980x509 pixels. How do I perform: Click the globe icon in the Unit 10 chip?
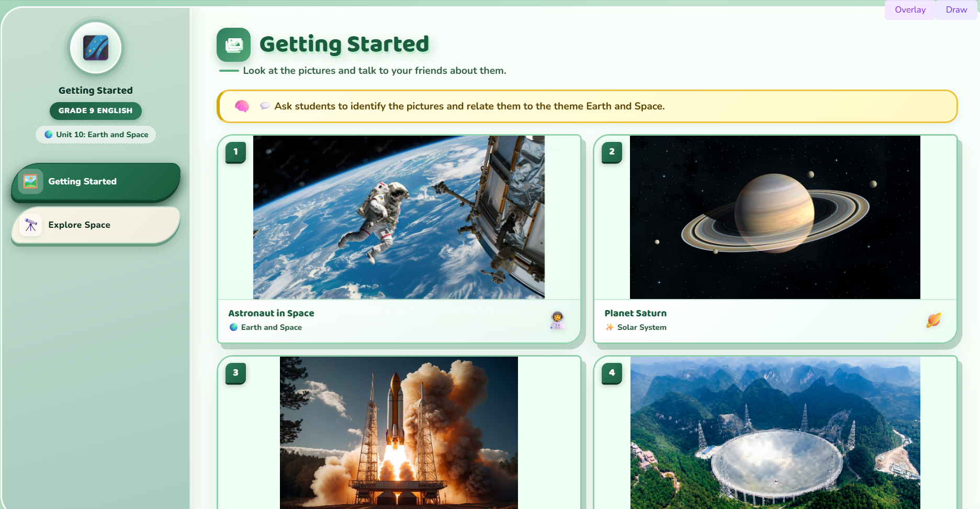click(x=49, y=135)
